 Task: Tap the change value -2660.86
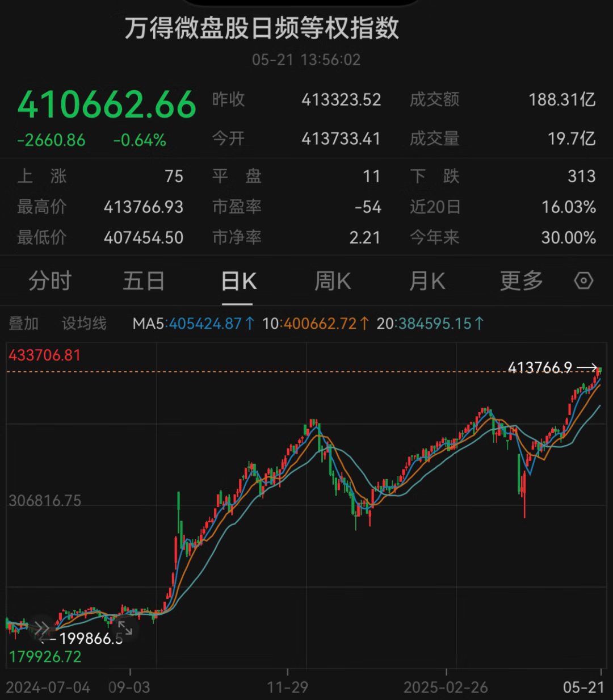point(51,140)
